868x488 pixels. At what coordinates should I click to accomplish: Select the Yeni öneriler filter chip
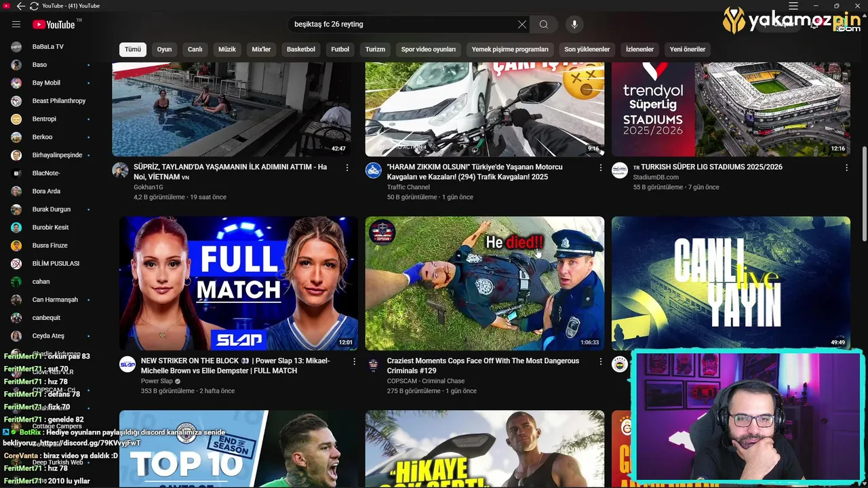[688, 49]
